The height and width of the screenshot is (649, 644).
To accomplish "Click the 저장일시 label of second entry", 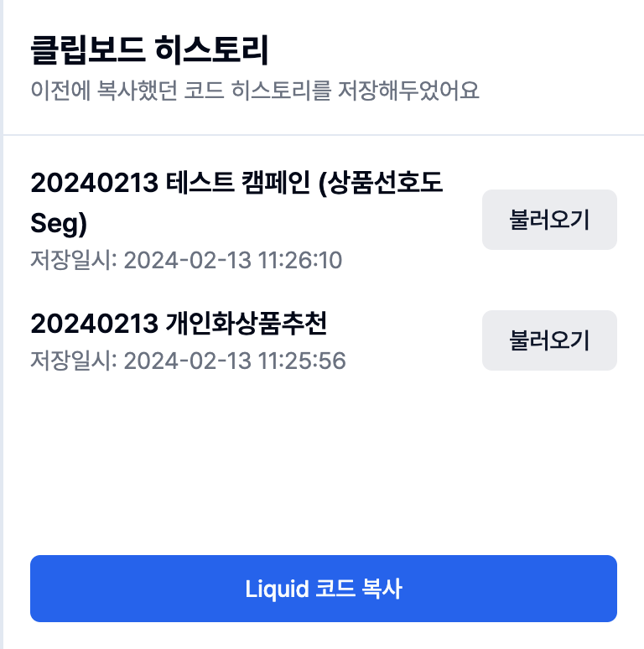I will (x=73, y=361).
